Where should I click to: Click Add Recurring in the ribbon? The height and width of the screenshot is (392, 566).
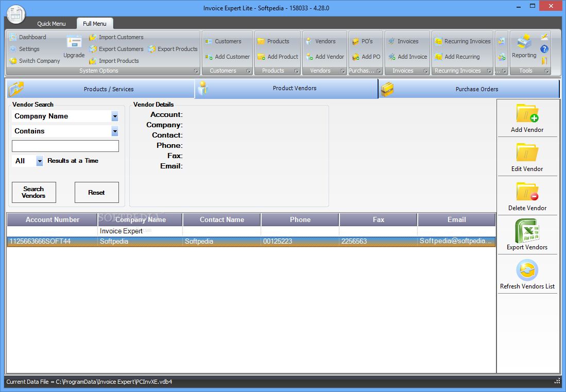(457, 57)
